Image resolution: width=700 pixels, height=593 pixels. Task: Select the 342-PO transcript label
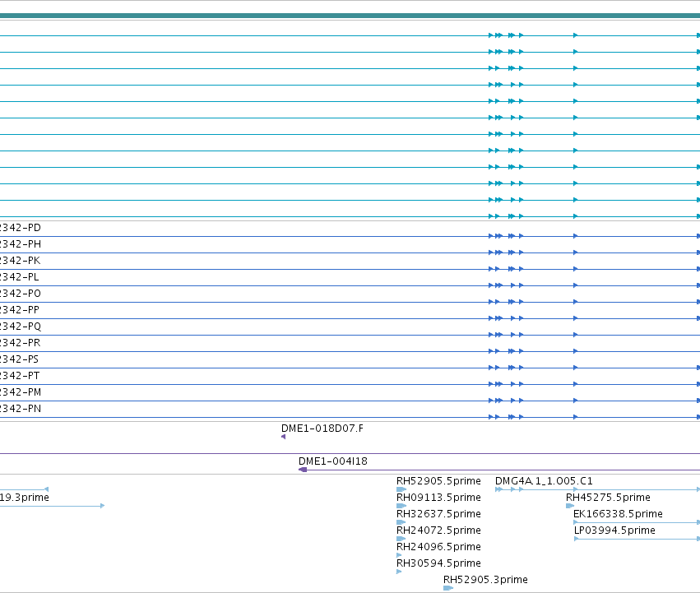click(20, 294)
